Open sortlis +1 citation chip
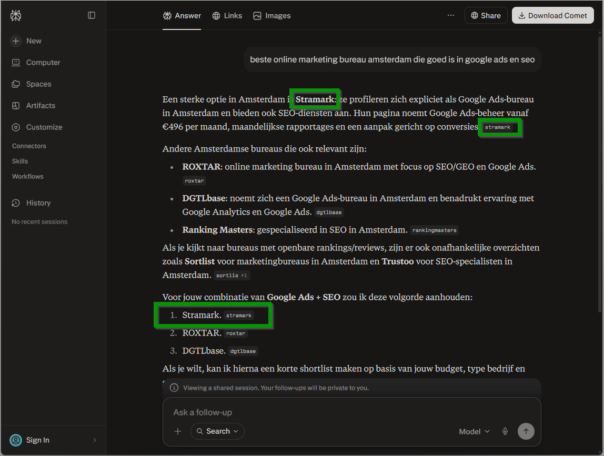Screen dimensions: 604x456 pos(232,275)
